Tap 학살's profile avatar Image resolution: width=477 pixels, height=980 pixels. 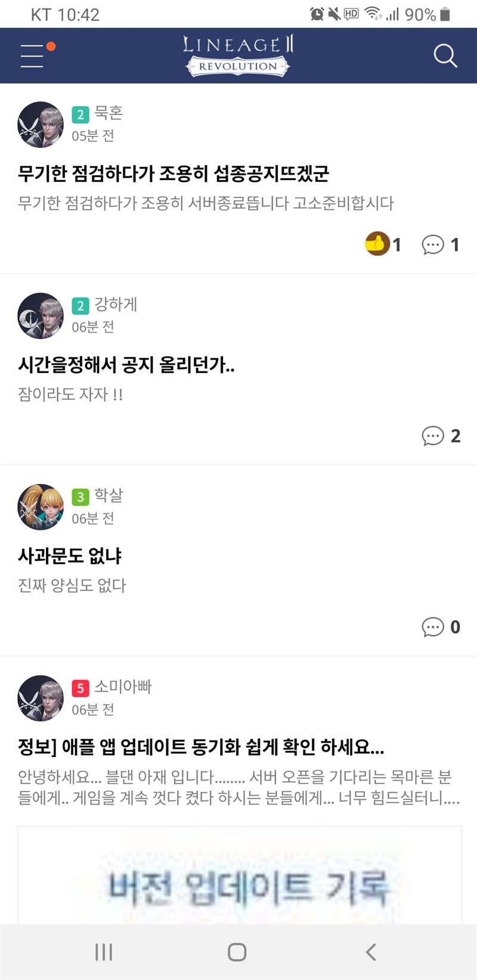pos(41,507)
